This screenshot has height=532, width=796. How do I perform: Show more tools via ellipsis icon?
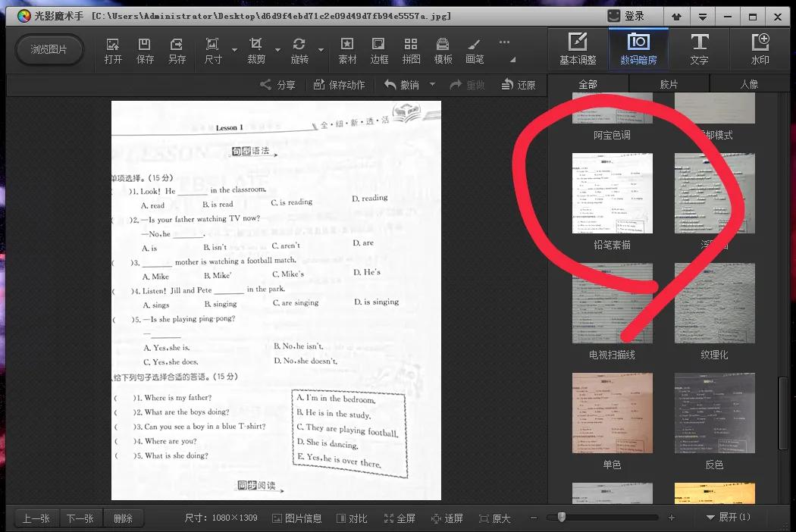[504, 42]
